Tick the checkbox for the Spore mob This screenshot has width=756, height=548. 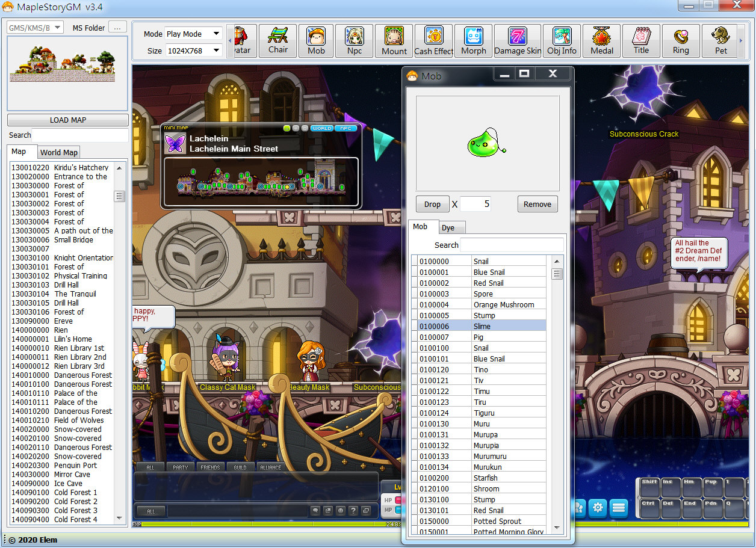point(414,294)
